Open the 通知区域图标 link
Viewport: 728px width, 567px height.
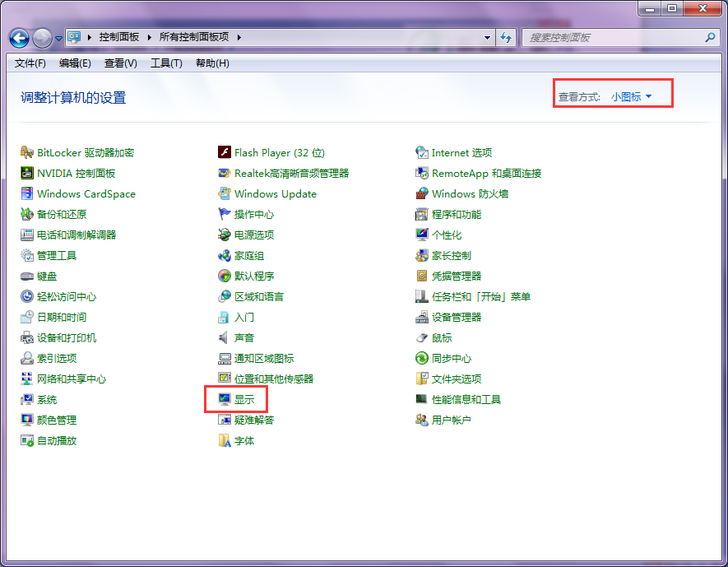(x=264, y=358)
